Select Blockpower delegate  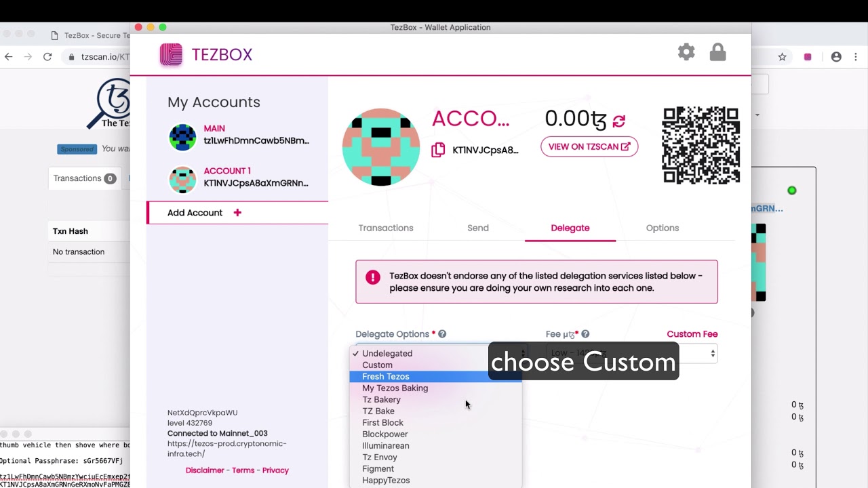(x=436, y=434)
